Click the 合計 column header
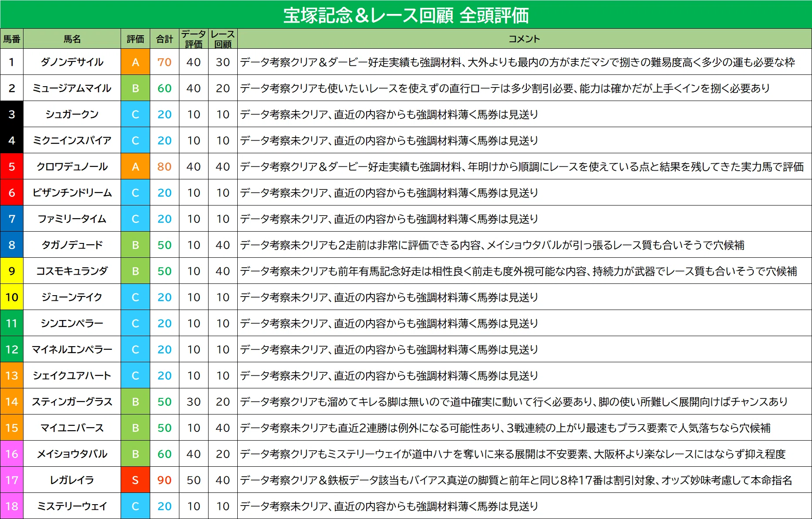 165,39
